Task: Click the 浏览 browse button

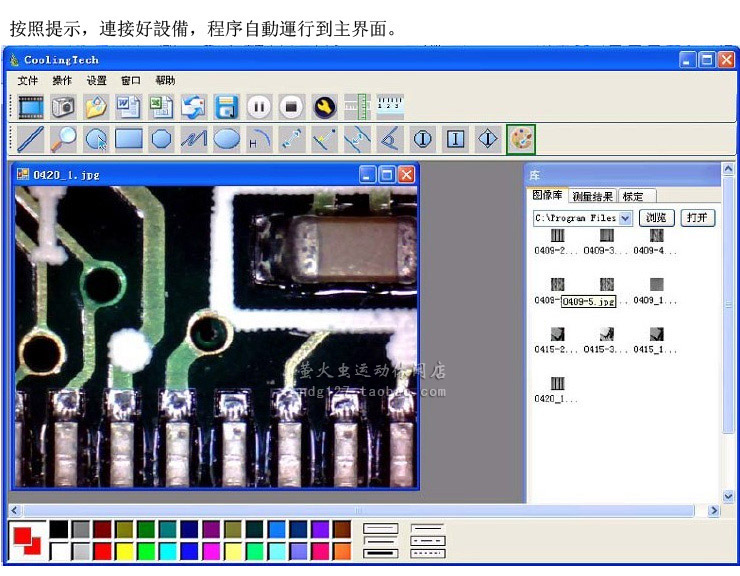Action: (656, 217)
